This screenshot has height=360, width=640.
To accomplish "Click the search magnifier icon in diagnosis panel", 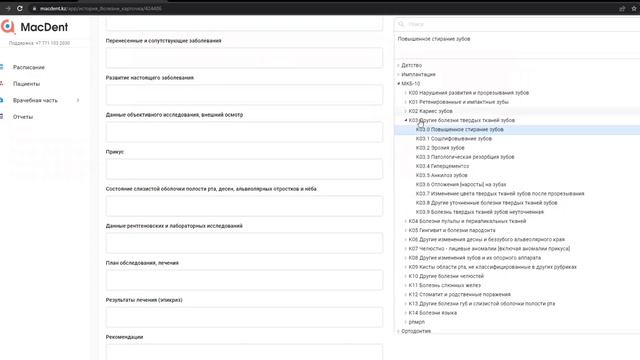I will click(x=401, y=24).
